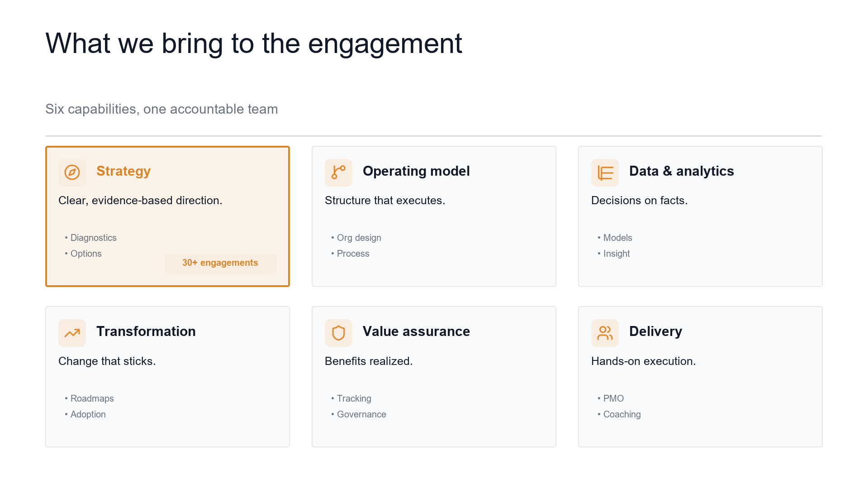This screenshot has width=868, height=489.
Task: Click 'Benefits realized.' text
Action: (x=369, y=361)
